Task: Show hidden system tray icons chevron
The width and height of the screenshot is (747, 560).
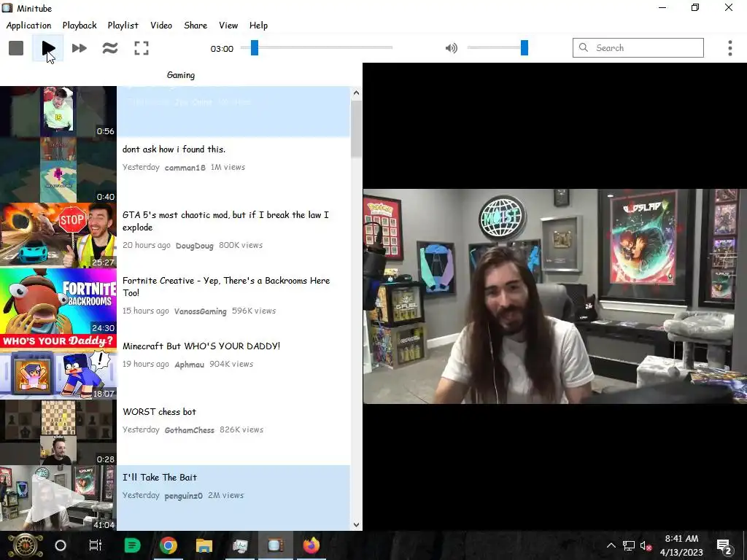Action: click(x=611, y=545)
